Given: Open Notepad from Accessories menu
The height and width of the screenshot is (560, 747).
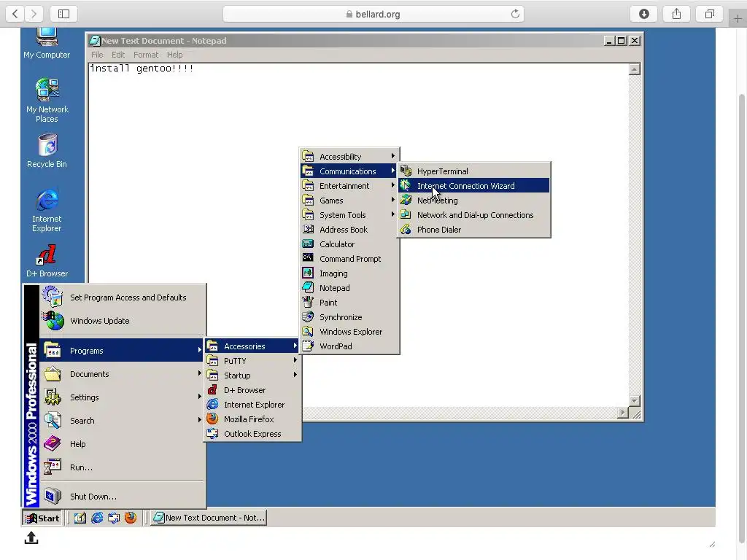Looking at the screenshot, I should click(x=349, y=287).
